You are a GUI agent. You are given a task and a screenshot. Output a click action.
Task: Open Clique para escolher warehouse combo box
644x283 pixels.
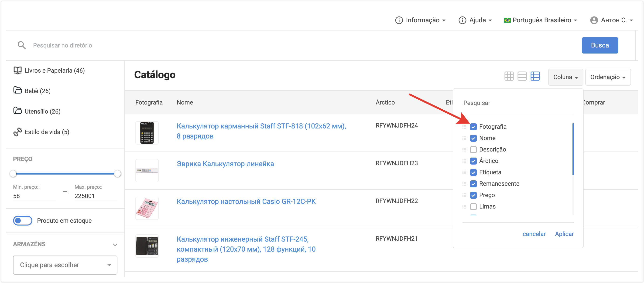pos(65,265)
